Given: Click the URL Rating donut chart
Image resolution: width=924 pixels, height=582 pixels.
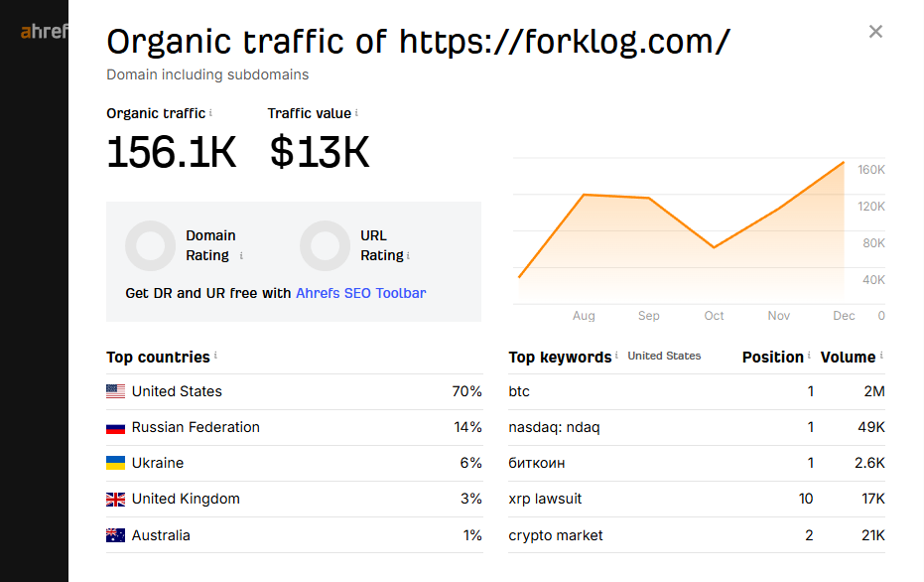Looking at the screenshot, I should [325, 245].
